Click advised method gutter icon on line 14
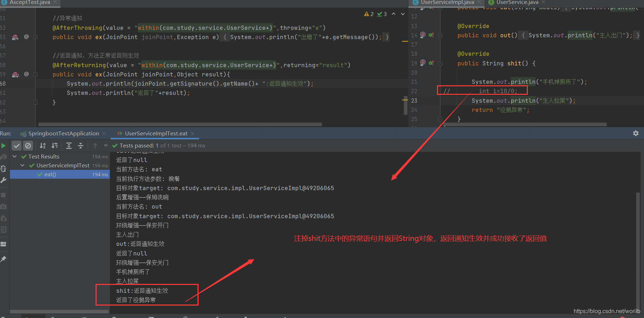 [x=423, y=35]
